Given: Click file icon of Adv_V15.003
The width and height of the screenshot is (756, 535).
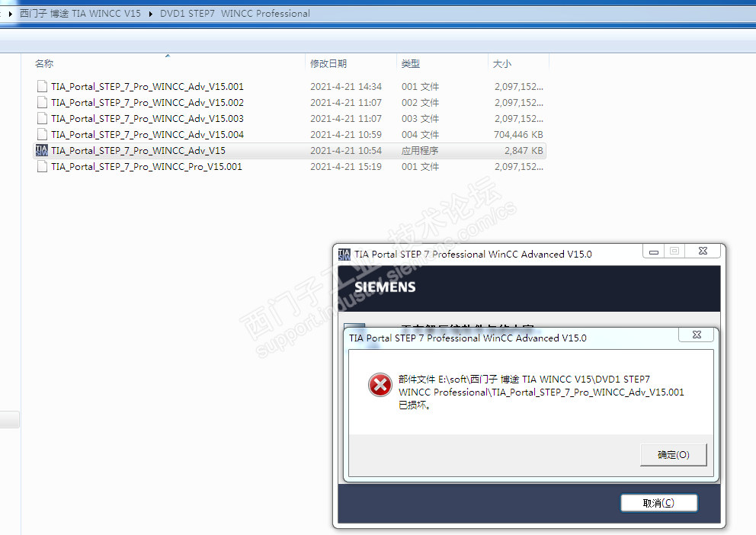Looking at the screenshot, I should (42, 119).
